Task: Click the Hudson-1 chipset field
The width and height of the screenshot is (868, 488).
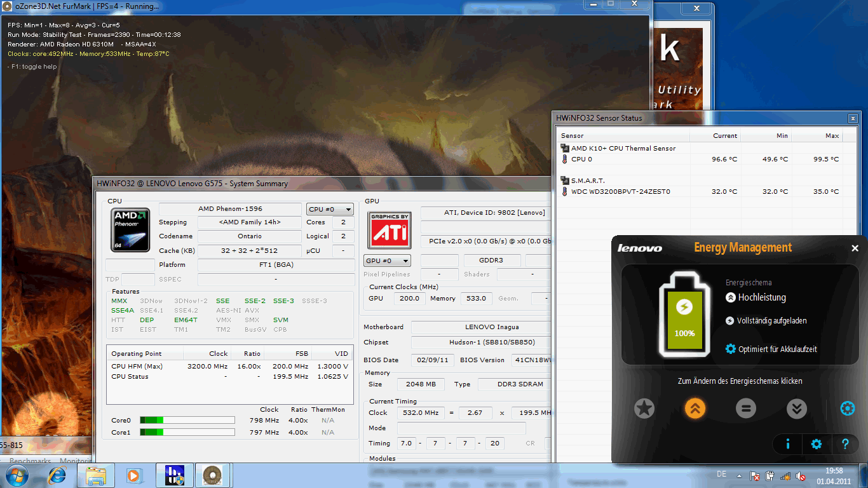Action: [x=481, y=342]
